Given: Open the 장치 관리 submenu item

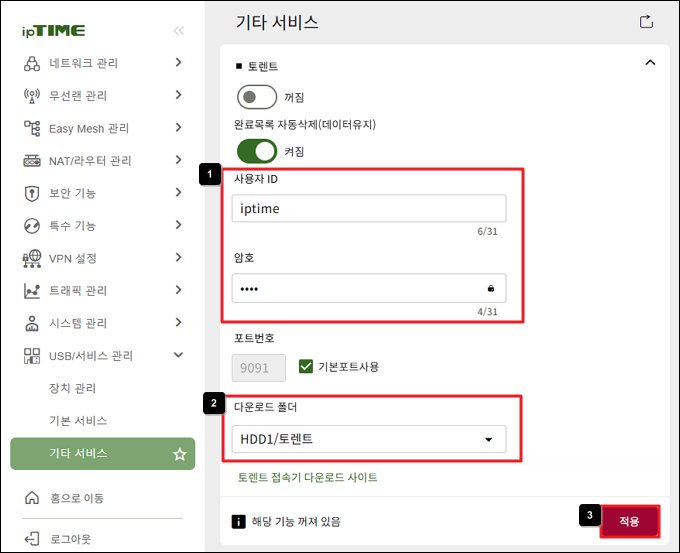Looking at the screenshot, I should tap(72, 388).
